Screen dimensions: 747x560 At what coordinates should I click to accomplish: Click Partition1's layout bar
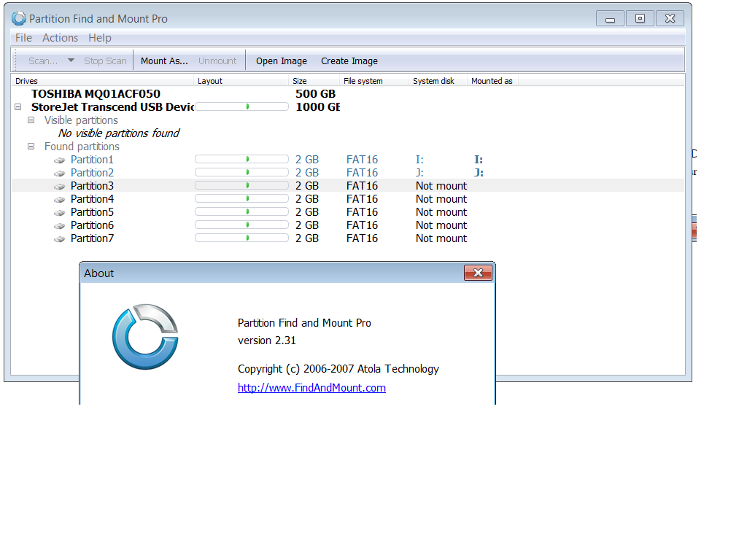pyautogui.click(x=241, y=159)
